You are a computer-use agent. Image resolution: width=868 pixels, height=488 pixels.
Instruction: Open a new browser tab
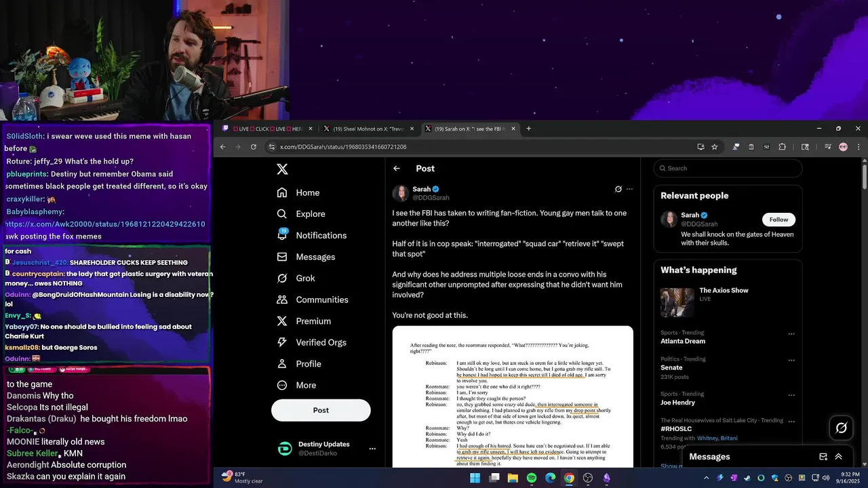tap(529, 129)
